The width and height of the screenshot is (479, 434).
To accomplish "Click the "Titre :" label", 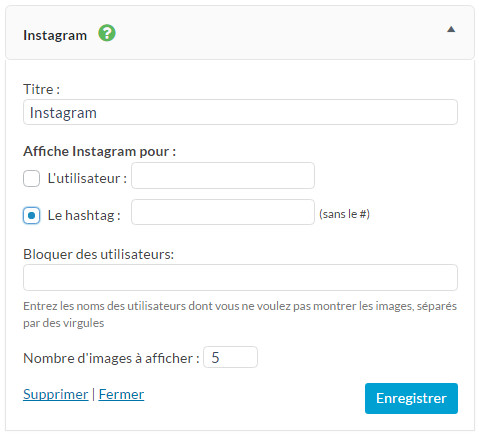I will tap(42, 89).
